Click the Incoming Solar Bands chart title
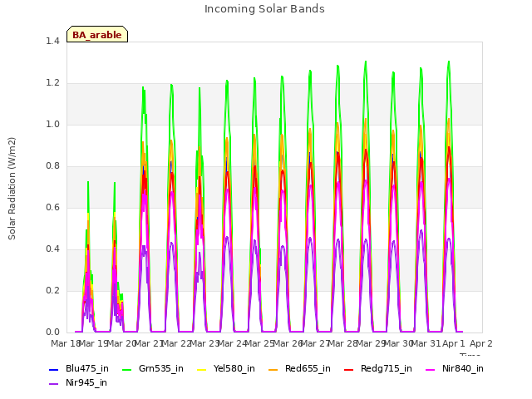Viewport: 532px width, 399px height. (x=264, y=9)
